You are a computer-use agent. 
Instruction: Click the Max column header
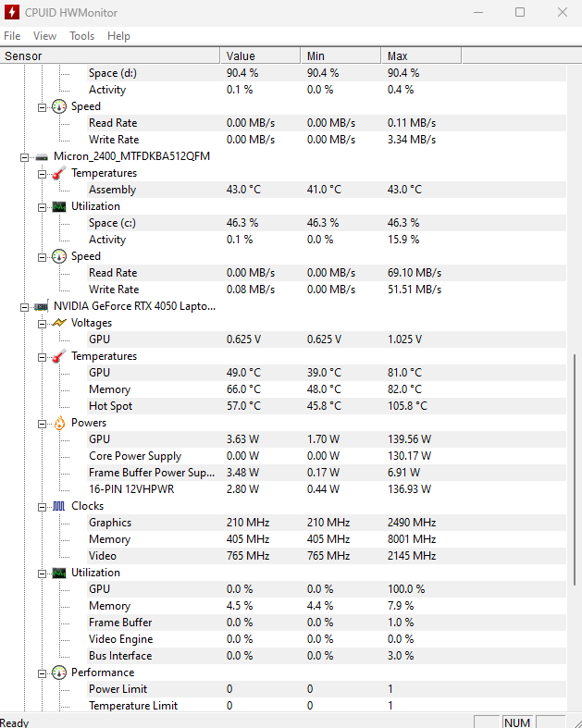click(420, 56)
